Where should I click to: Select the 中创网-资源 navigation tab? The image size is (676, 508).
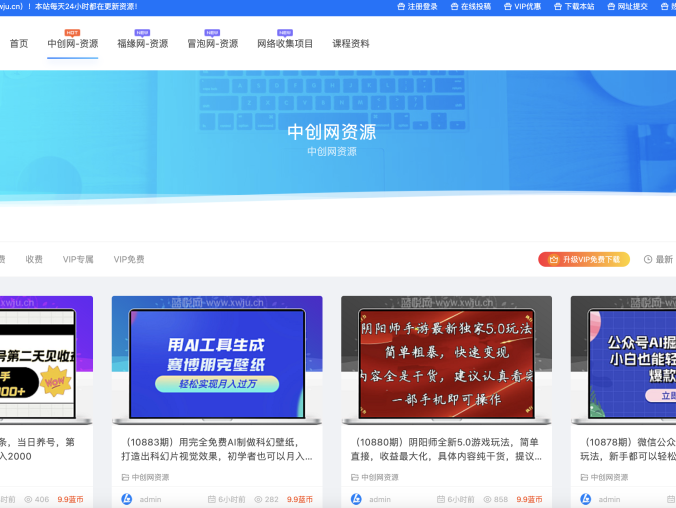tap(72, 44)
